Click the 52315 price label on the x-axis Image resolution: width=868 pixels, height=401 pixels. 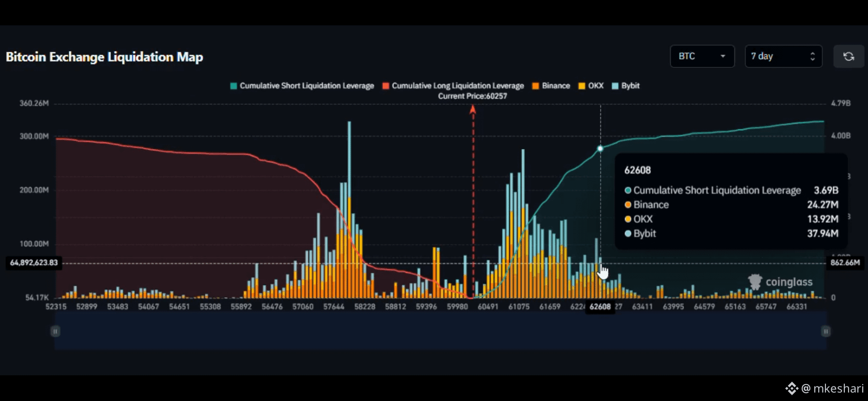(x=56, y=307)
